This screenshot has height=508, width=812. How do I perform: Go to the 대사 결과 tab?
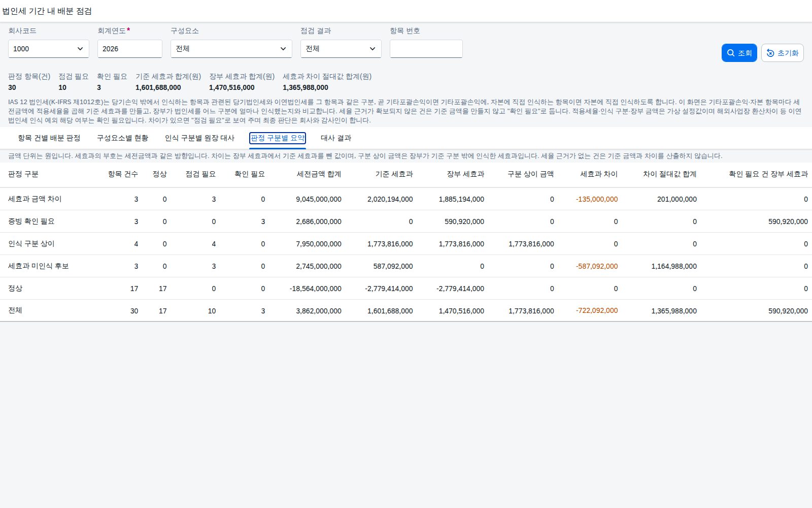(336, 138)
